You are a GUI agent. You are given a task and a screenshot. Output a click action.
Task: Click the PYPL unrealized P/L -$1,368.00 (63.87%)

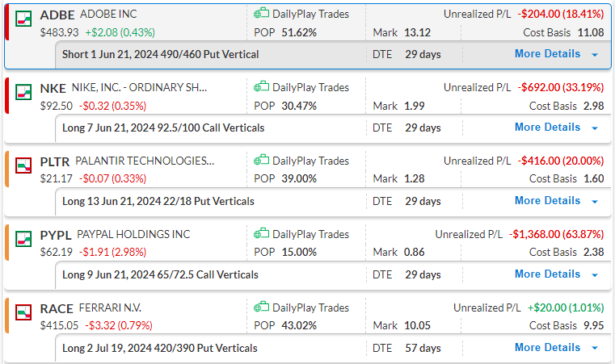(556, 234)
